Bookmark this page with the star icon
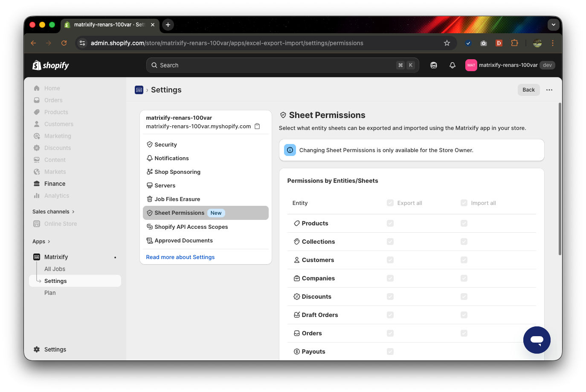 pyautogui.click(x=447, y=43)
